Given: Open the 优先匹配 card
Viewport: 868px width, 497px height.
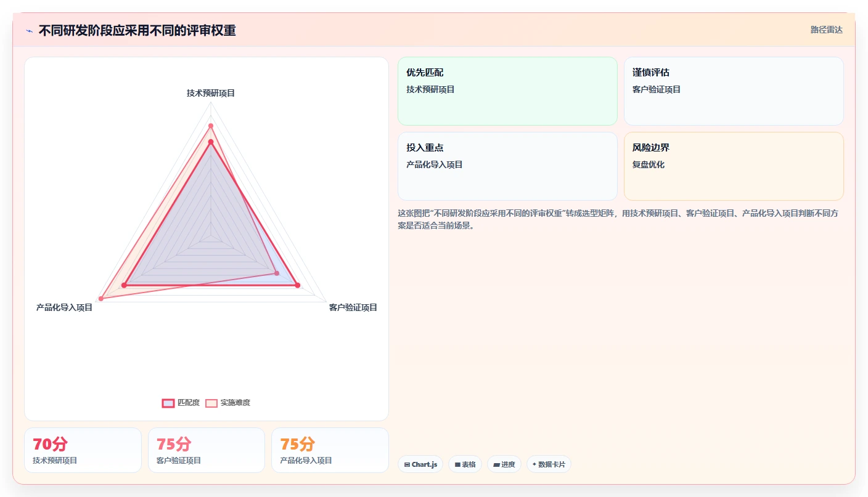Looking at the screenshot, I should click(507, 91).
